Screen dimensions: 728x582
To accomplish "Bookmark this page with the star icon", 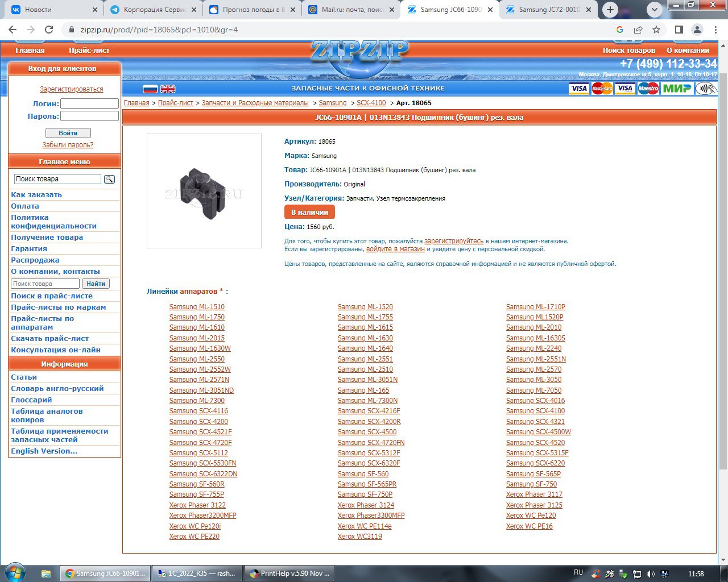I will [x=656, y=30].
